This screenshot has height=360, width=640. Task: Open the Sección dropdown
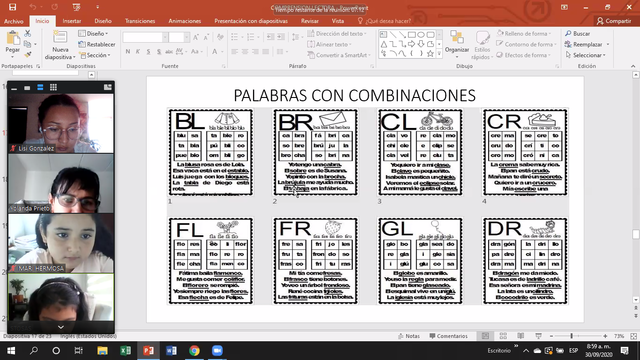pyautogui.click(x=94, y=55)
